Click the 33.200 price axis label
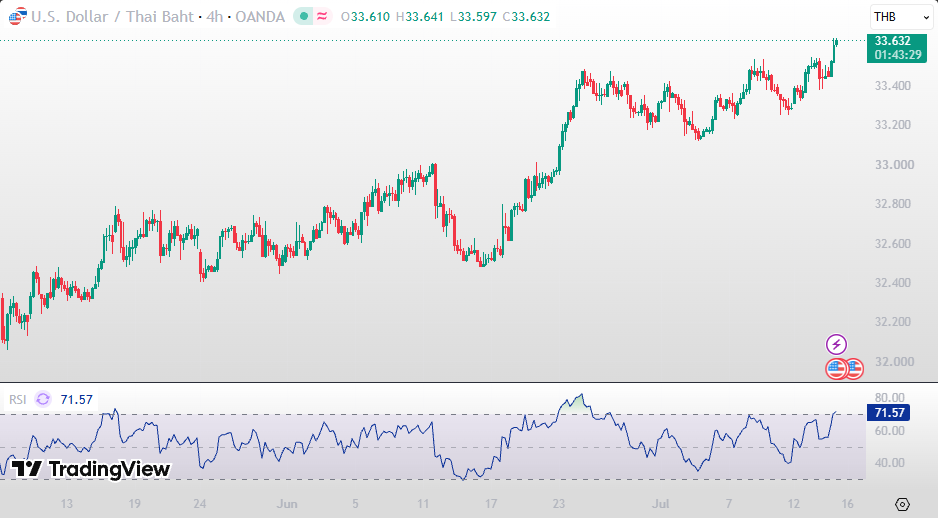Image resolution: width=938 pixels, height=518 pixels. [893, 125]
